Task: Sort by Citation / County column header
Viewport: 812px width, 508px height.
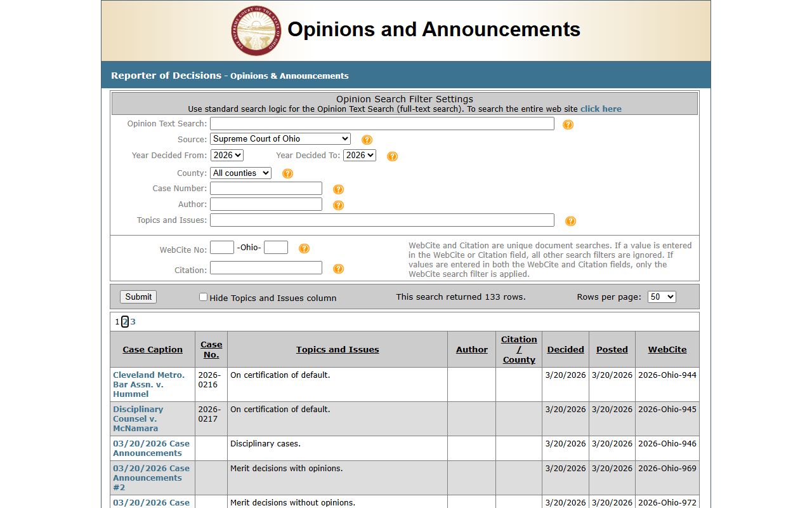Action: pos(519,349)
